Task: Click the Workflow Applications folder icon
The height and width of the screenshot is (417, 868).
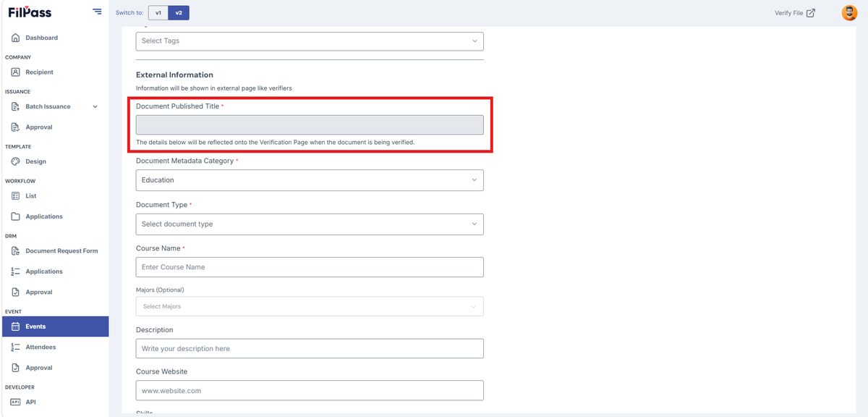Action: [x=16, y=216]
